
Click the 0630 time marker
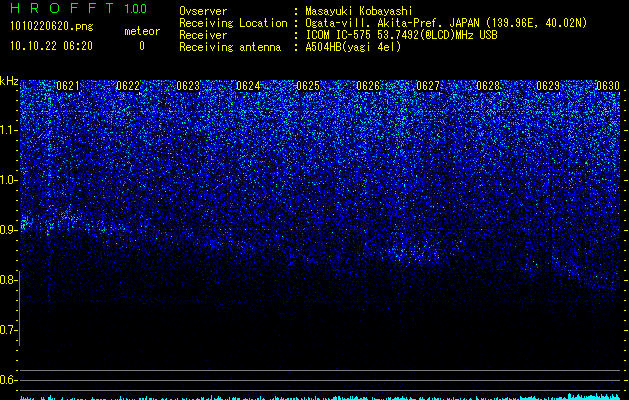[608, 86]
